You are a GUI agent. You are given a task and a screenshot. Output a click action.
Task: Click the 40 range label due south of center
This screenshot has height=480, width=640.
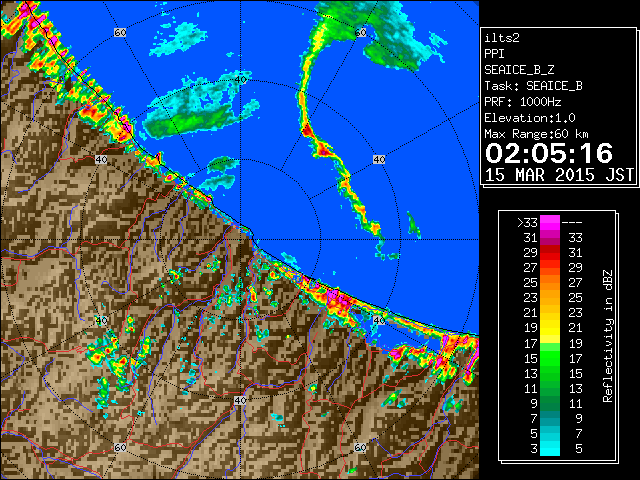240,400
